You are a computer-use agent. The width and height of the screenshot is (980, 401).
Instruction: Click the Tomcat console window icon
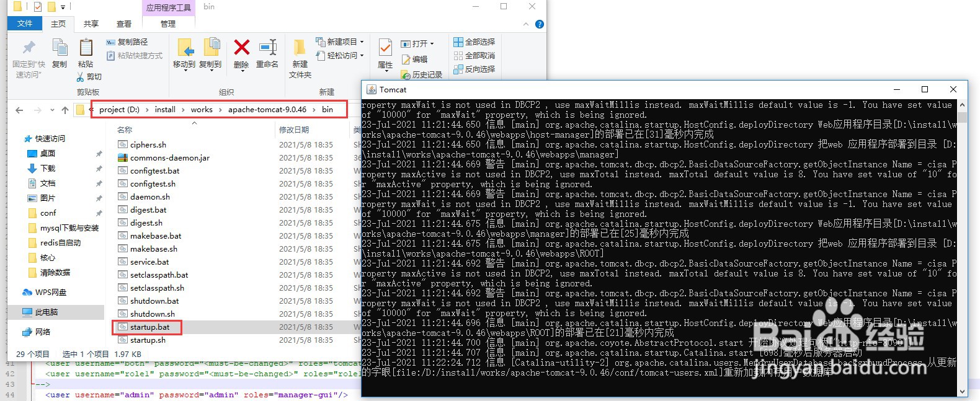click(372, 89)
